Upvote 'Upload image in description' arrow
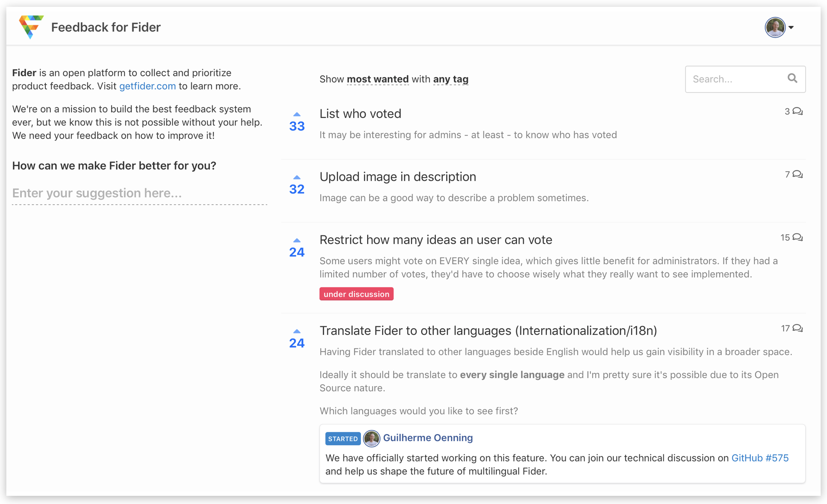Viewport: 827px width, 504px height. (x=297, y=177)
